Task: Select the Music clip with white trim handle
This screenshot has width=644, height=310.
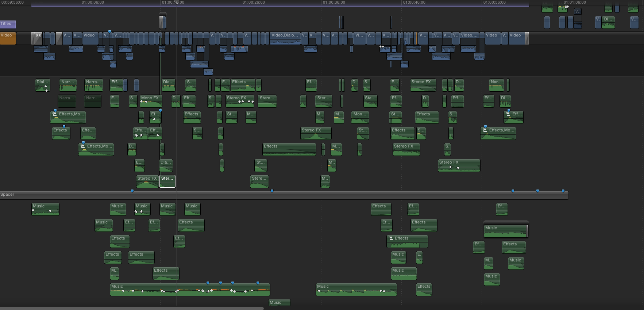Action: pyautogui.click(x=506, y=231)
